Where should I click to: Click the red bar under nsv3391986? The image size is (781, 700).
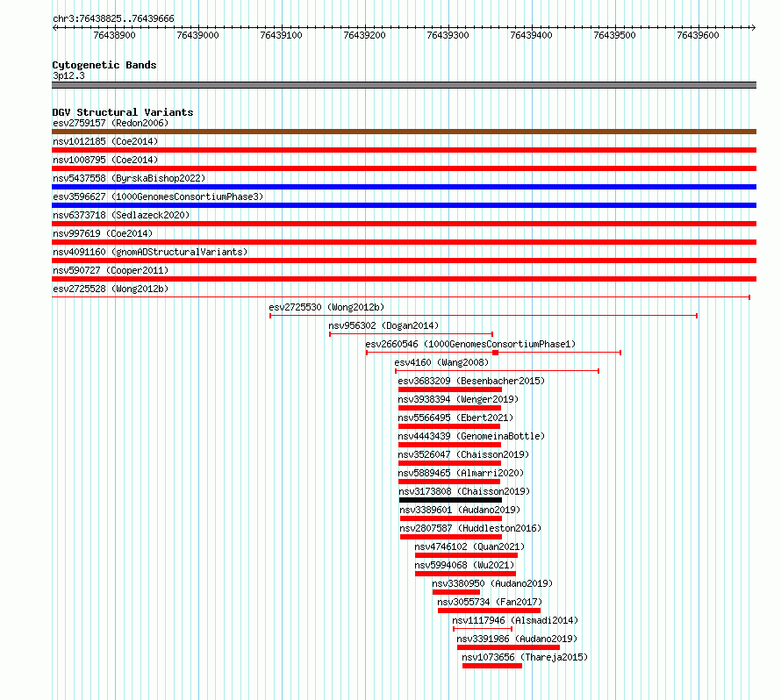[x=509, y=647]
